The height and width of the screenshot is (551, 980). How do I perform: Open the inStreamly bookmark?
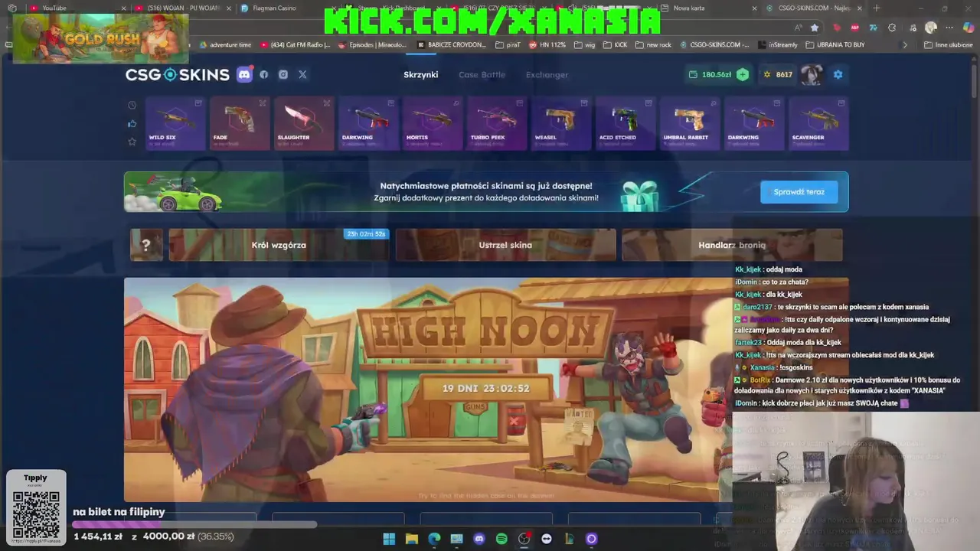[777, 45]
